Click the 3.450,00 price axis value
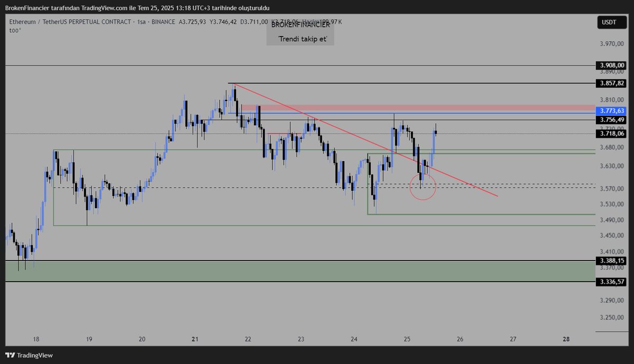Viewport: 634px width, 364px height. pos(612,236)
